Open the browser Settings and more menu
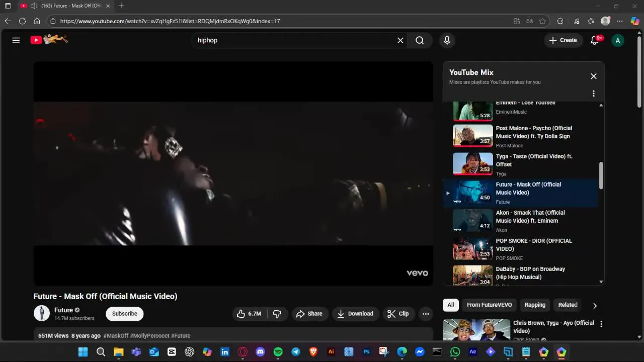The image size is (644, 362). click(x=620, y=21)
